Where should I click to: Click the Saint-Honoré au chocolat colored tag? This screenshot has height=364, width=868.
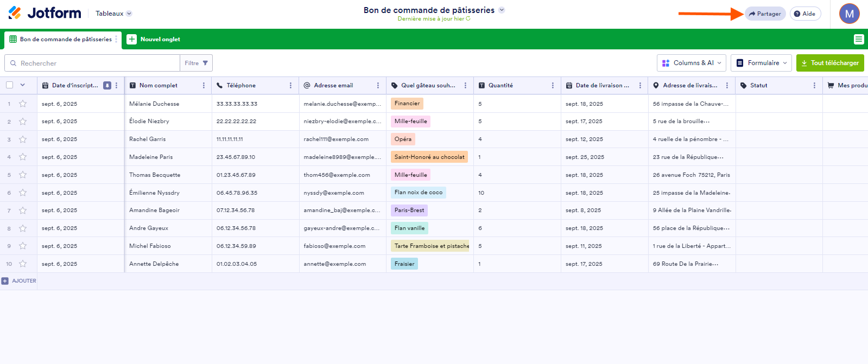[x=429, y=157]
